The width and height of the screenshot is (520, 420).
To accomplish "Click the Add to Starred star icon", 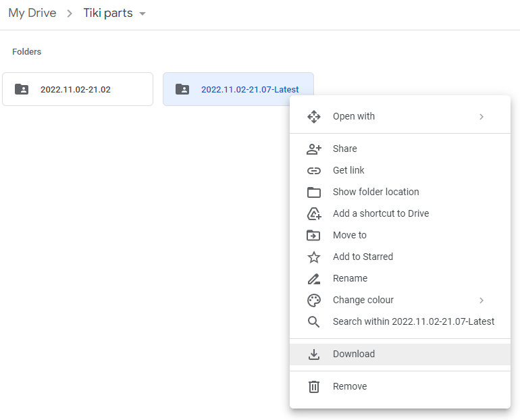I will click(314, 257).
